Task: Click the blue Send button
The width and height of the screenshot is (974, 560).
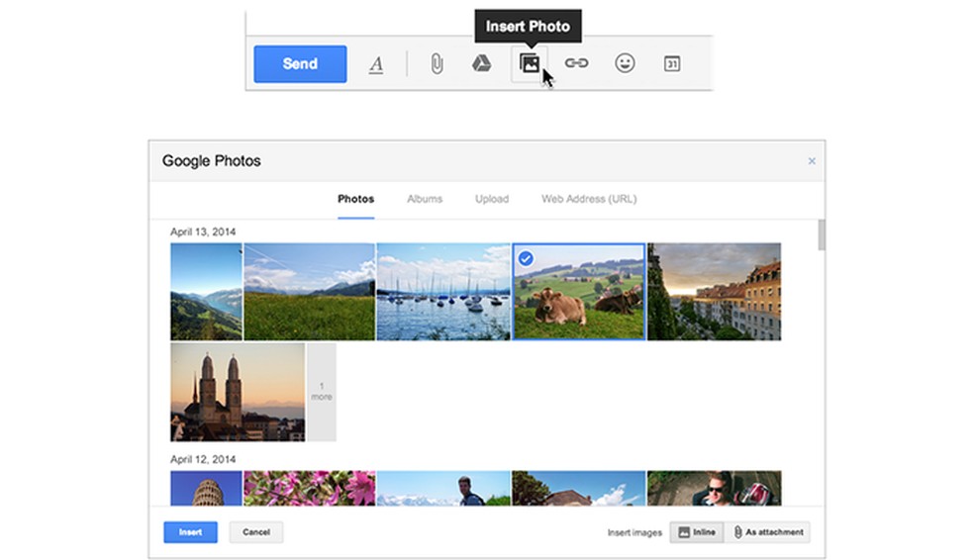Action: [x=300, y=64]
